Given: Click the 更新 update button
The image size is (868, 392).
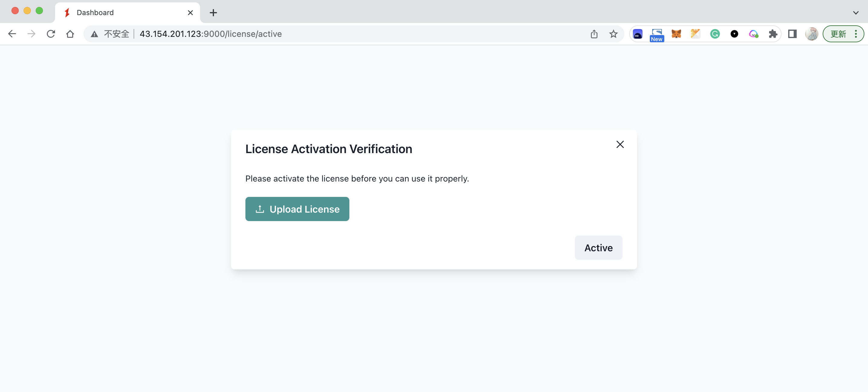Looking at the screenshot, I should tap(838, 34).
